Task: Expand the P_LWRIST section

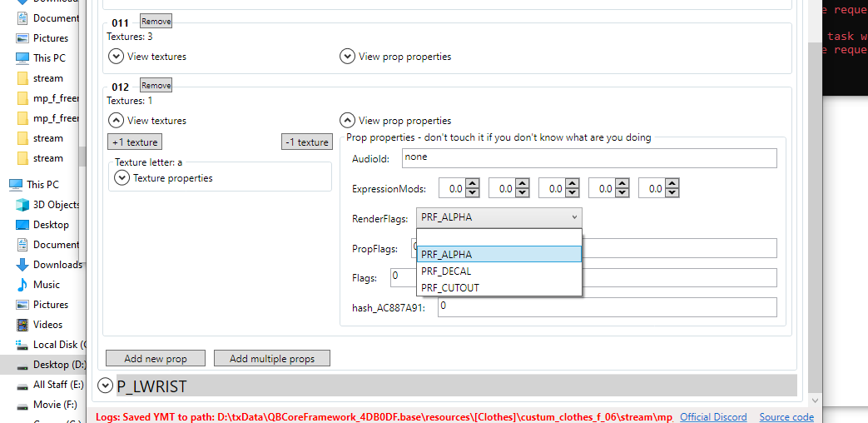Action: click(x=105, y=386)
